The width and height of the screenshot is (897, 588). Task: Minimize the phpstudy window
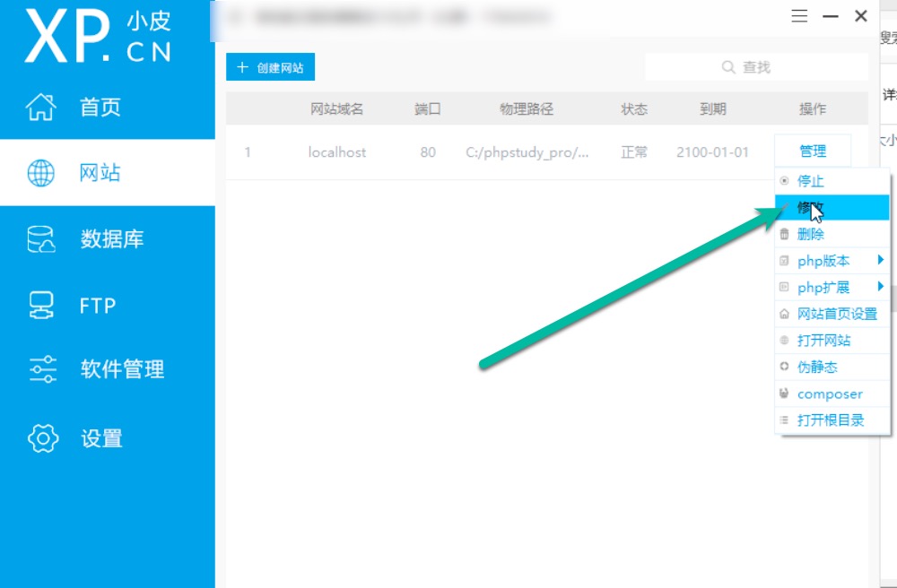point(831,16)
